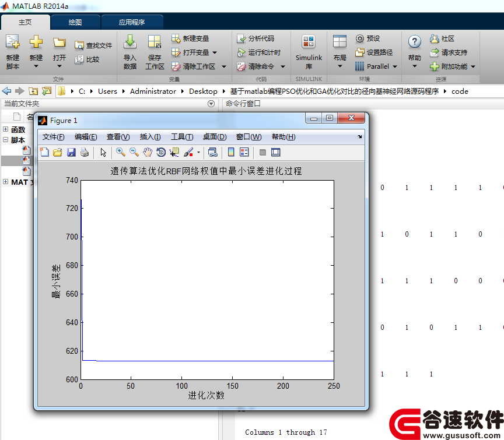The image size is (504, 440).
Task: Open Current Folder panel actions arrow
Action: tap(211, 104)
